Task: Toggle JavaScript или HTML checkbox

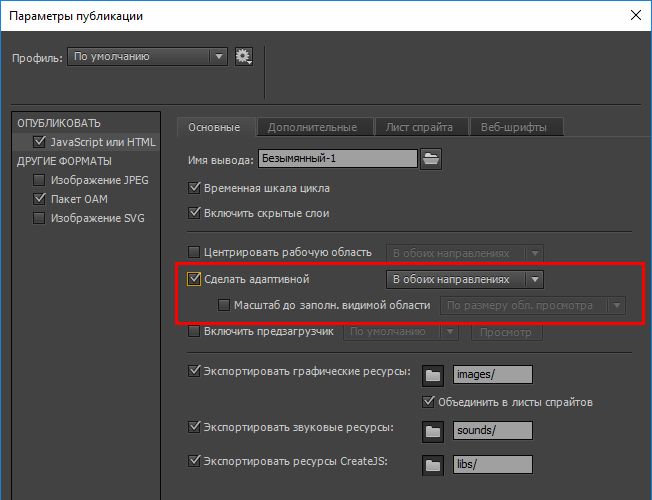Action: click(x=39, y=142)
